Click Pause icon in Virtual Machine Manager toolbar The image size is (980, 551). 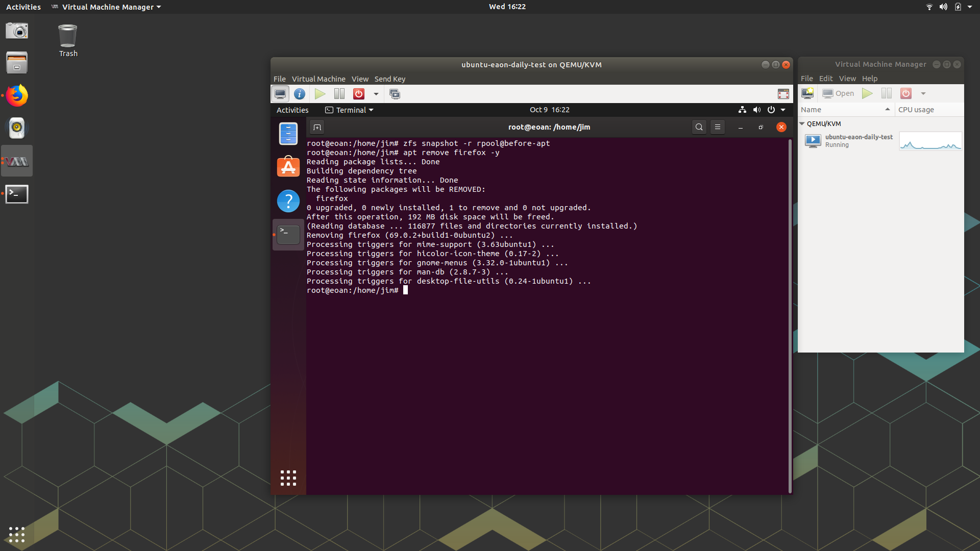[887, 93]
